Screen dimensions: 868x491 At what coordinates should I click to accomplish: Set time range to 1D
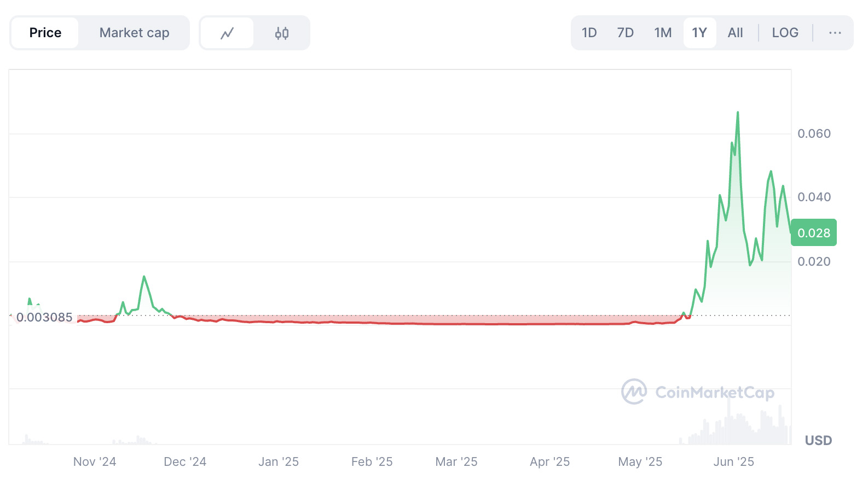click(589, 33)
